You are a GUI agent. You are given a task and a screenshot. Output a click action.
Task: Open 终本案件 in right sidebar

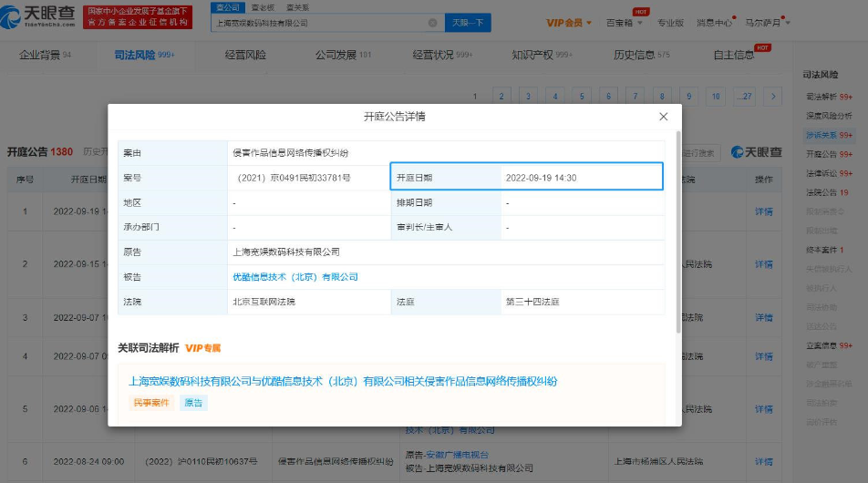click(825, 250)
